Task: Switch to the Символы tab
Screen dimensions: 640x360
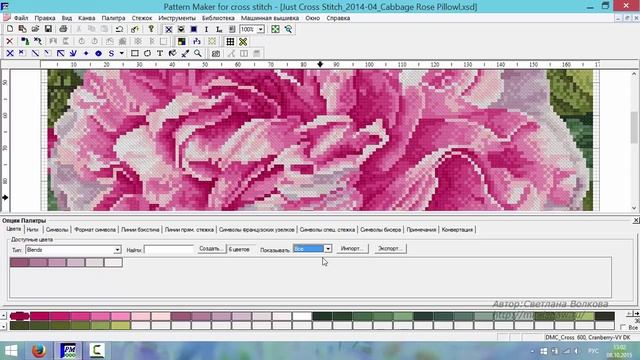Action: 57,230
